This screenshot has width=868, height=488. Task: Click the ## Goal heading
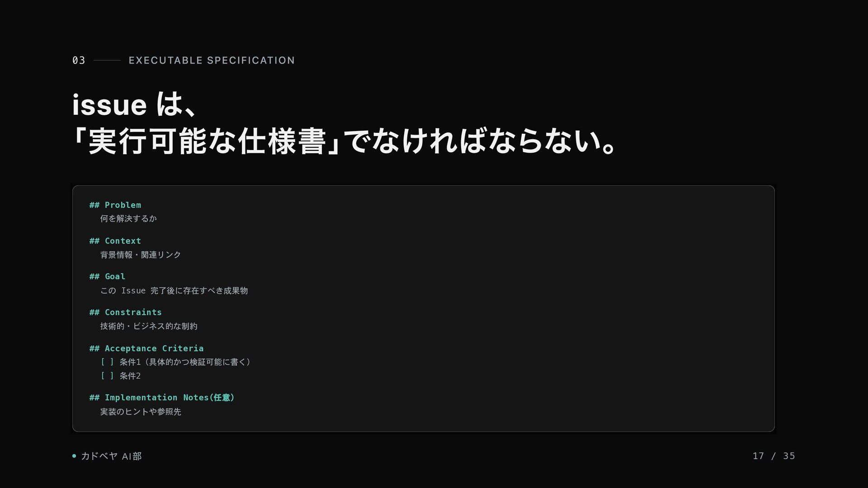(x=108, y=277)
